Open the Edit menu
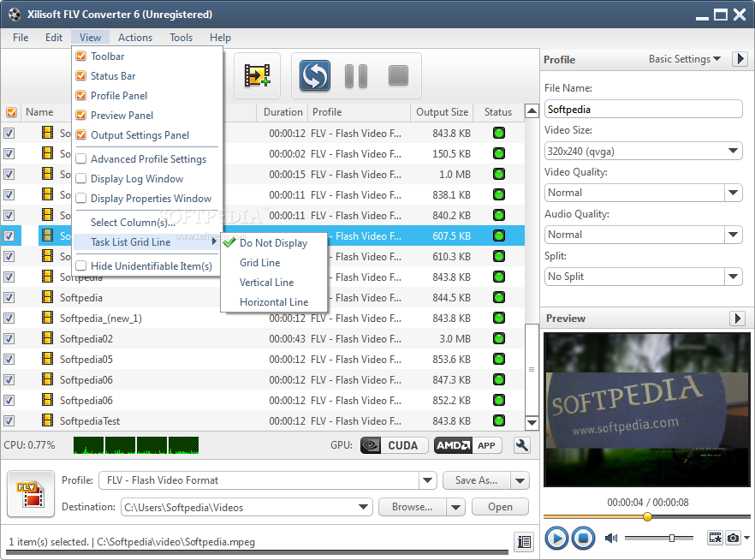Viewport: 755px width, 560px height. [x=54, y=38]
